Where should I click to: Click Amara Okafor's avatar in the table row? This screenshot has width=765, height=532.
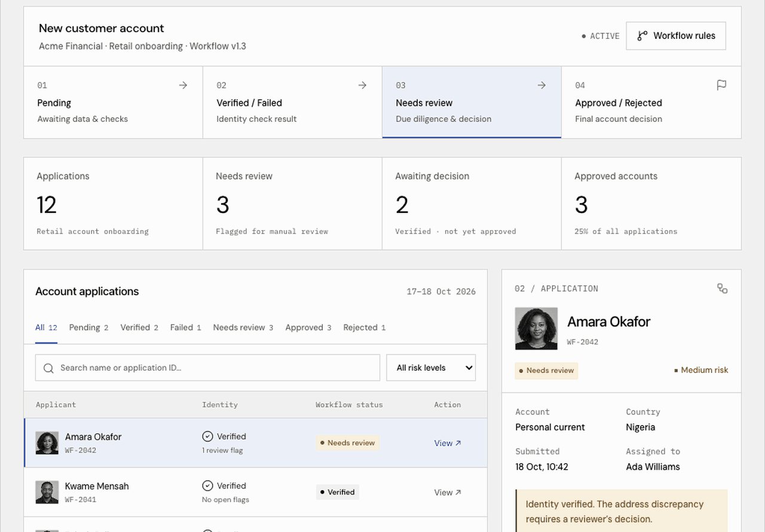(x=47, y=443)
